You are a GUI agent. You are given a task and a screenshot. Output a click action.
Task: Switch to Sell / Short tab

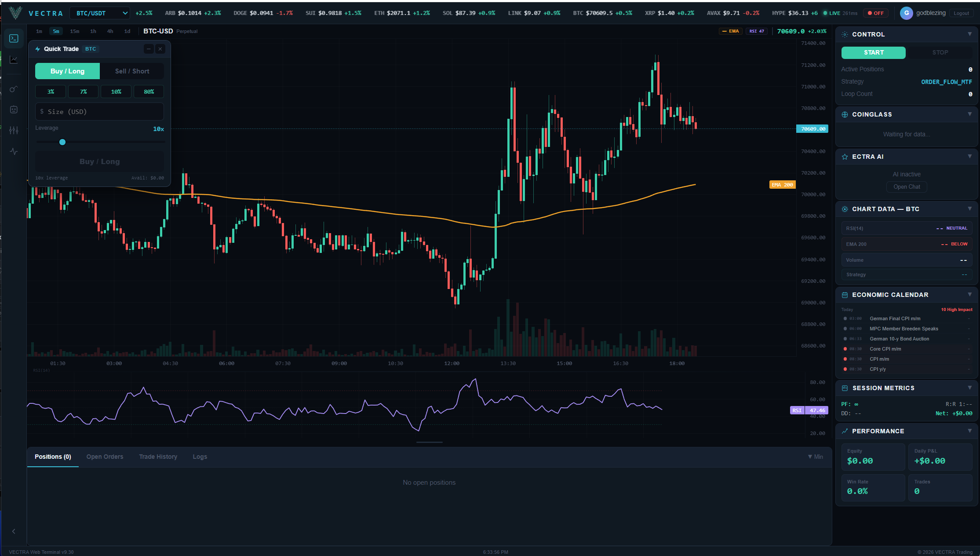132,71
